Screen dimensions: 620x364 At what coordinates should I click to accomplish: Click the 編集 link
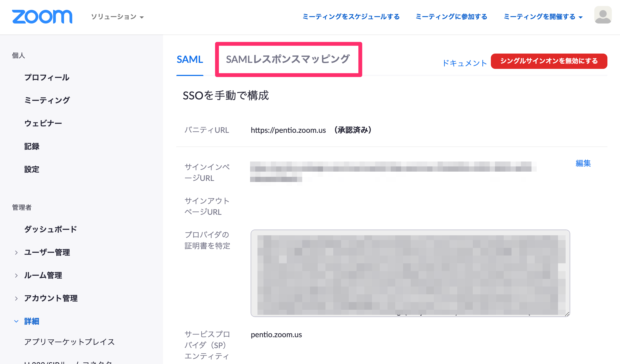click(x=583, y=163)
